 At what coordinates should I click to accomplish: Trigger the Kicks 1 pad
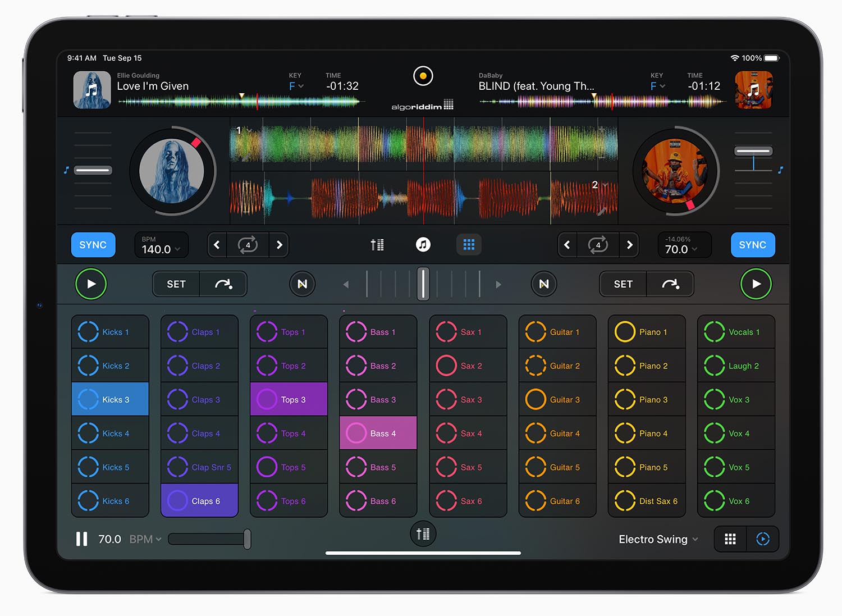(x=110, y=332)
